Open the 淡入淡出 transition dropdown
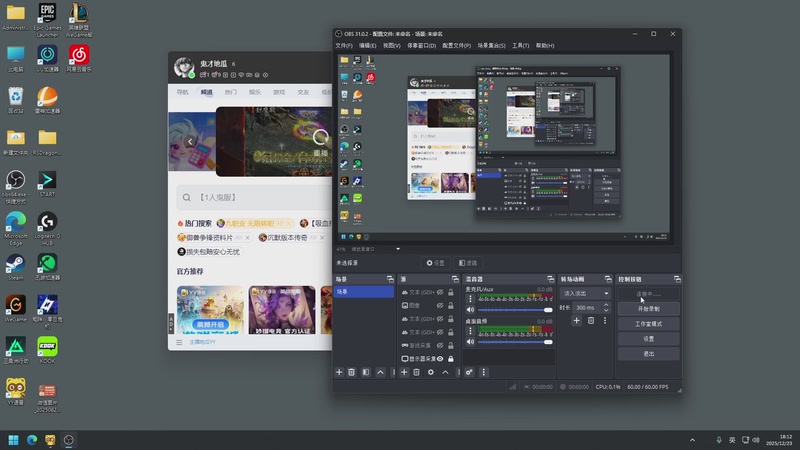The height and width of the screenshot is (450, 800). (585, 293)
